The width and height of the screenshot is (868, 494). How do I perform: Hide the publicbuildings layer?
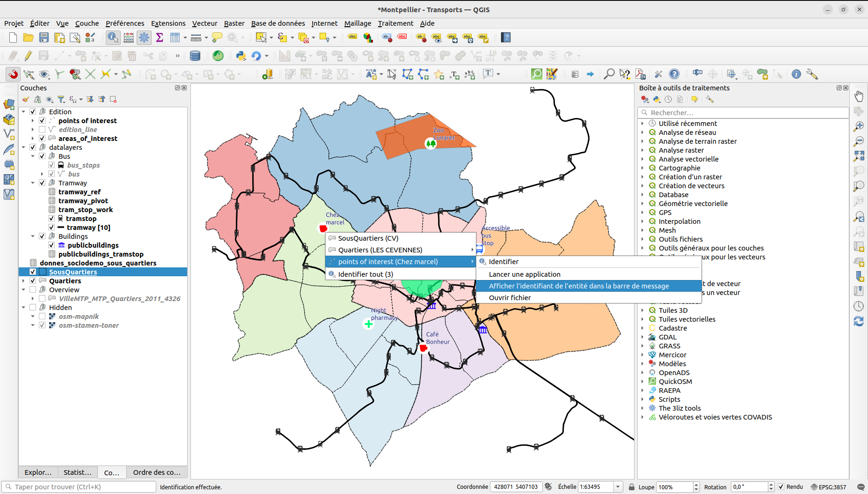(x=51, y=245)
